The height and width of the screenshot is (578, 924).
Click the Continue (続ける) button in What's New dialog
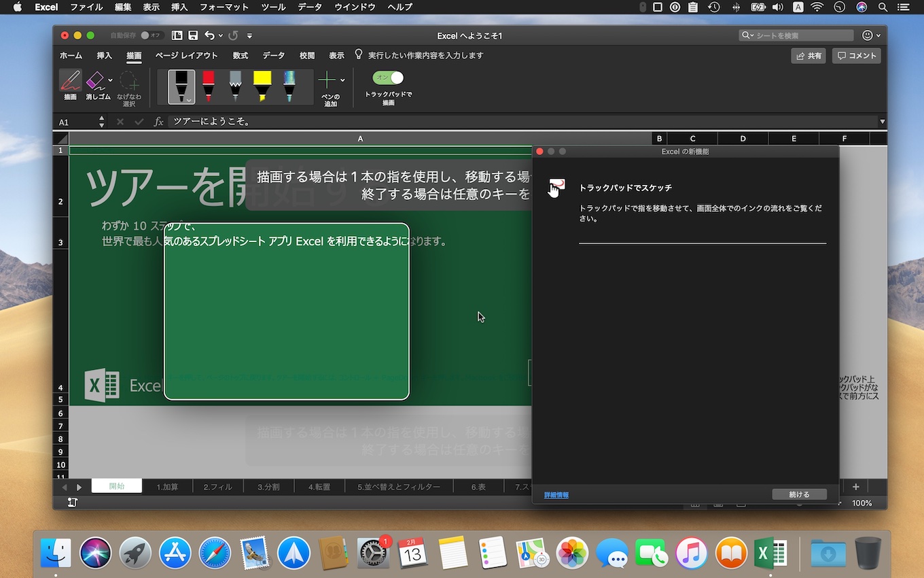coord(799,494)
